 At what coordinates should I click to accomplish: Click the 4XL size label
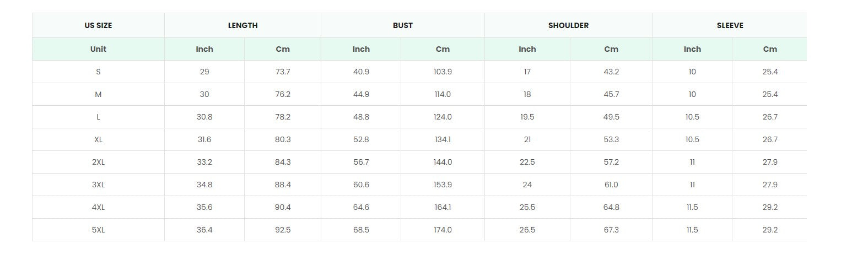(98, 207)
